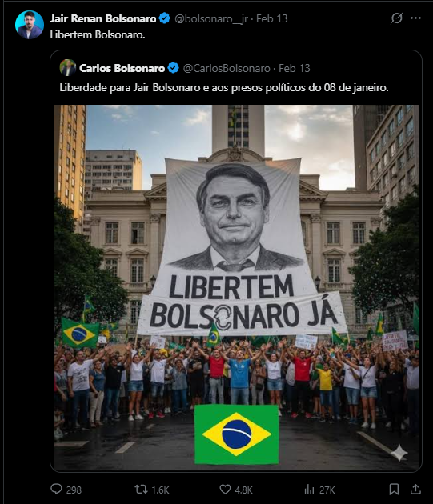The height and width of the screenshot is (504, 433).
Task: Open the share upload icon
Action: coord(415,490)
